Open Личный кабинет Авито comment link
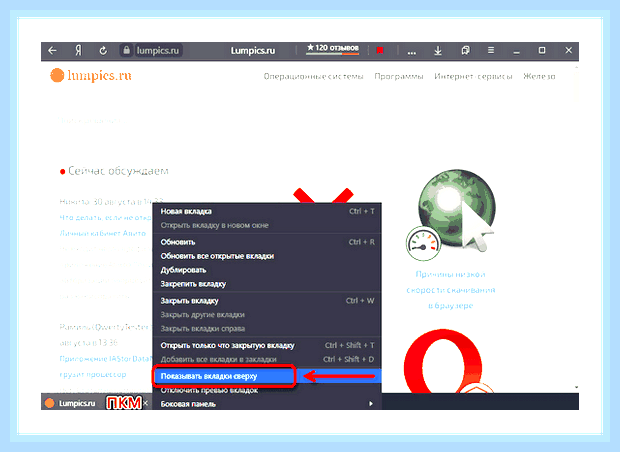 [x=102, y=233]
